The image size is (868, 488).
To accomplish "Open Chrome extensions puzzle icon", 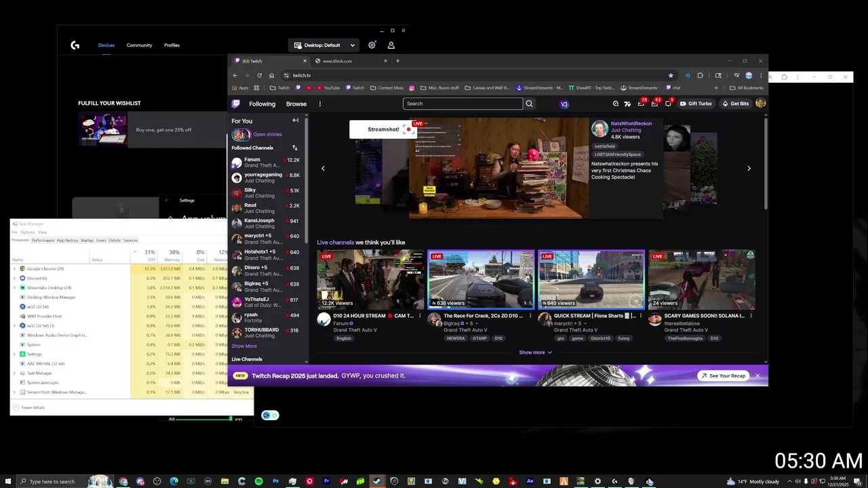I will pyautogui.click(x=701, y=75).
